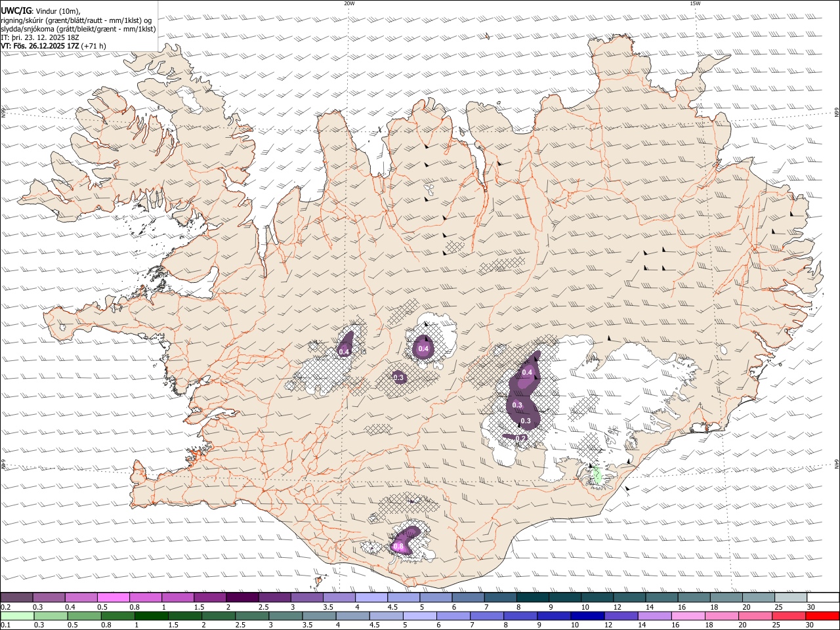Click the 0.4 value on the western small purple patch
840x630 pixels.
[344, 352]
